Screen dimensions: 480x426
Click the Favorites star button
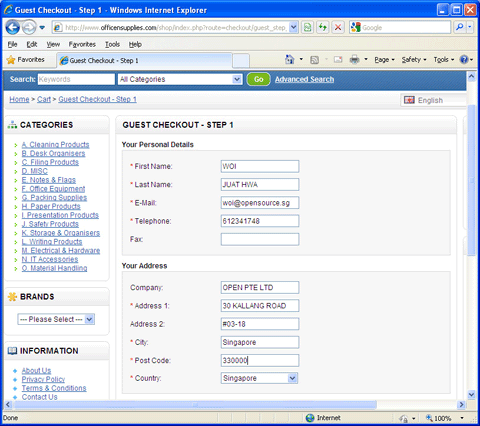point(26,60)
